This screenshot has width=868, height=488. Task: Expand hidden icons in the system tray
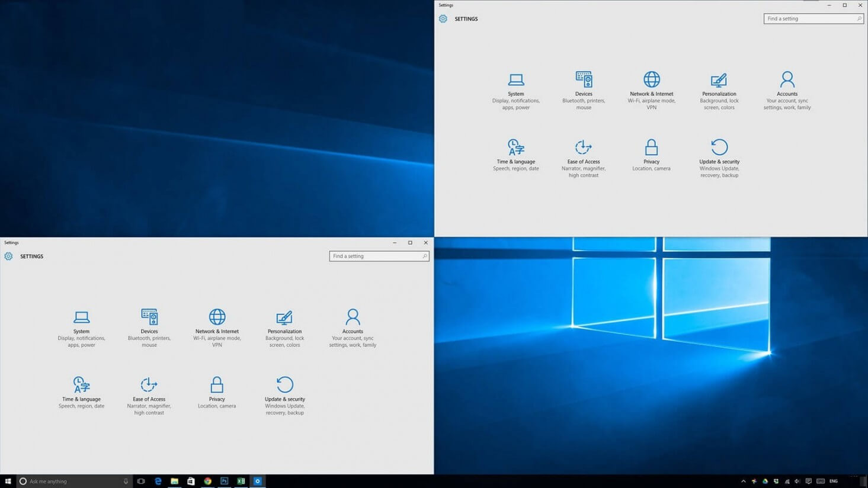click(743, 481)
